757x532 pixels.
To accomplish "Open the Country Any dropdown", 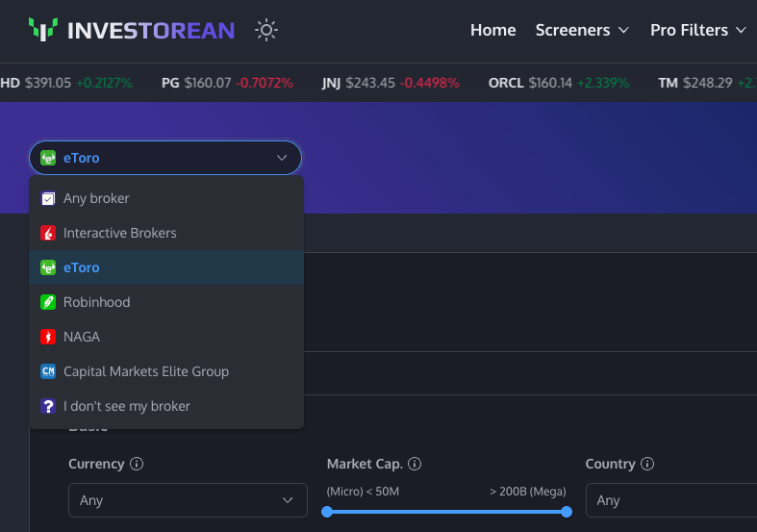I will click(671, 500).
